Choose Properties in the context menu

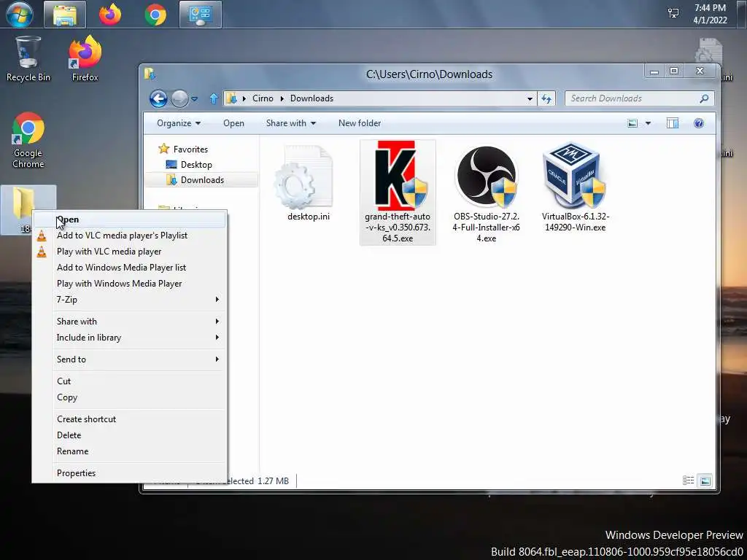pyautogui.click(x=129, y=473)
